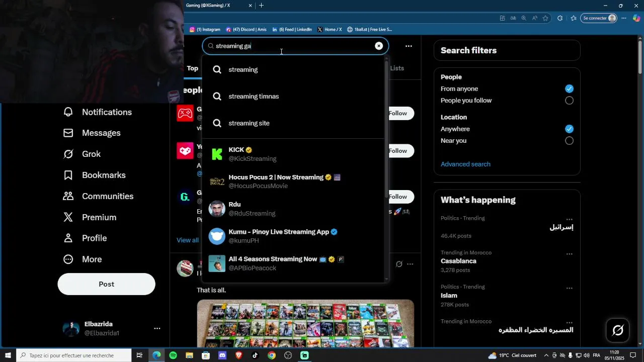644x362 pixels.
Task: Select the 'streaming' search suggestion
Action: click(x=293, y=69)
